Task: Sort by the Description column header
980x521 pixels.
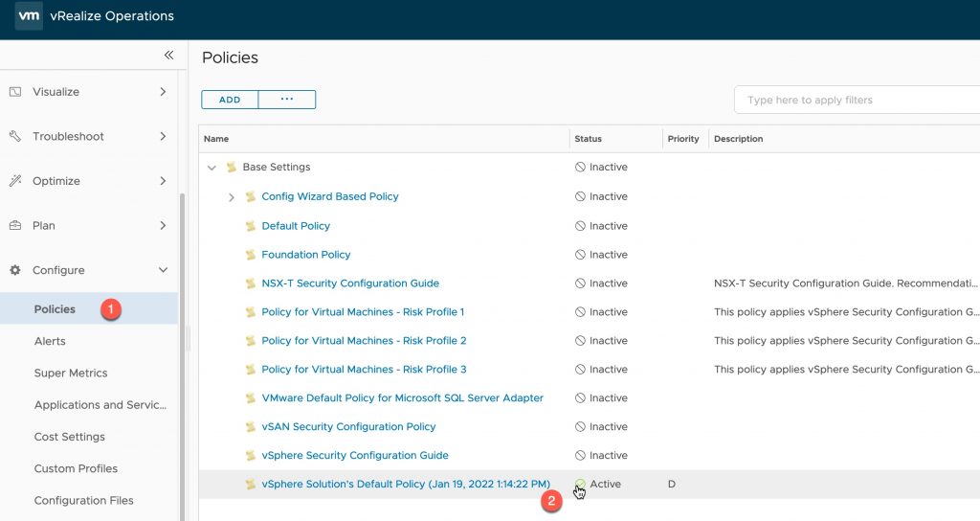Action: pyautogui.click(x=738, y=139)
